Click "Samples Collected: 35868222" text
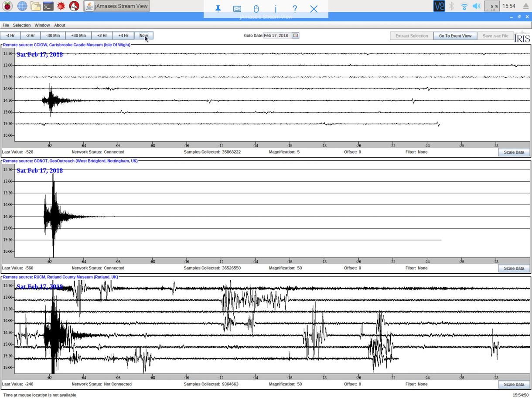Screen dimensions: 532x399 pos(212,152)
